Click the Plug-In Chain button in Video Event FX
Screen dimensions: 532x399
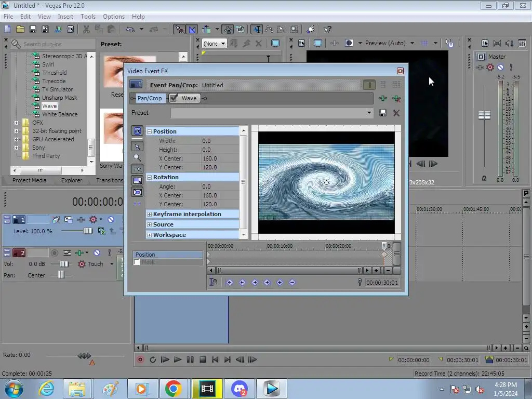pos(383,98)
